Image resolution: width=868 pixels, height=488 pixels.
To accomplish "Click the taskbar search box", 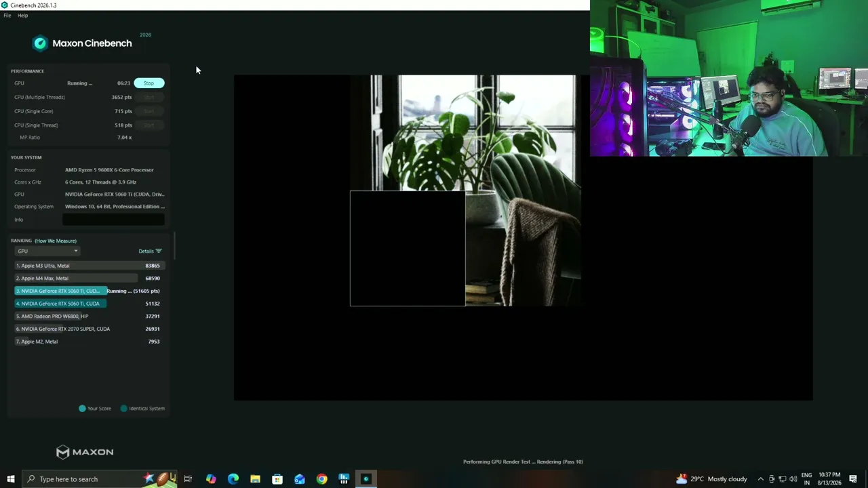I will pos(99,479).
